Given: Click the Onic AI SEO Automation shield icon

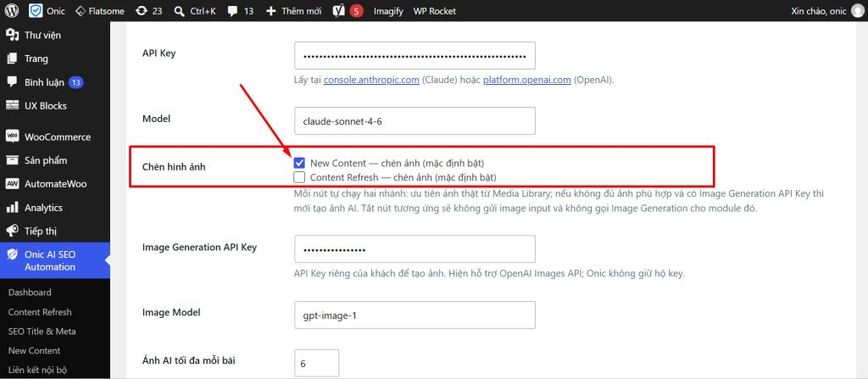Looking at the screenshot, I should tap(12, 254).
